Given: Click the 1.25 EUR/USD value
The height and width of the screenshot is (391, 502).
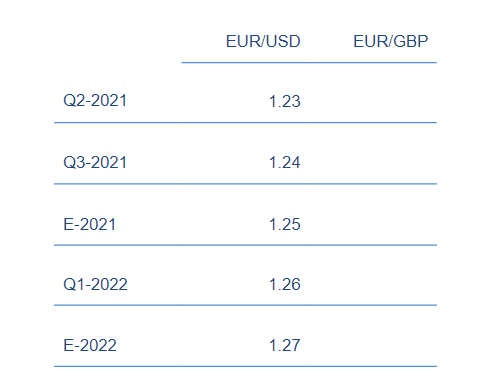Looking at the screenshot, I should (285, 224).
